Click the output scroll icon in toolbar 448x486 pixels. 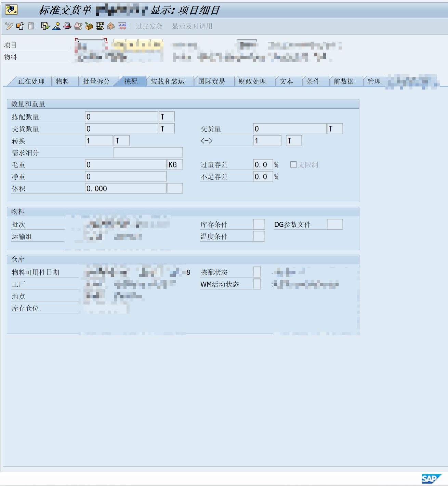(100, 26)
